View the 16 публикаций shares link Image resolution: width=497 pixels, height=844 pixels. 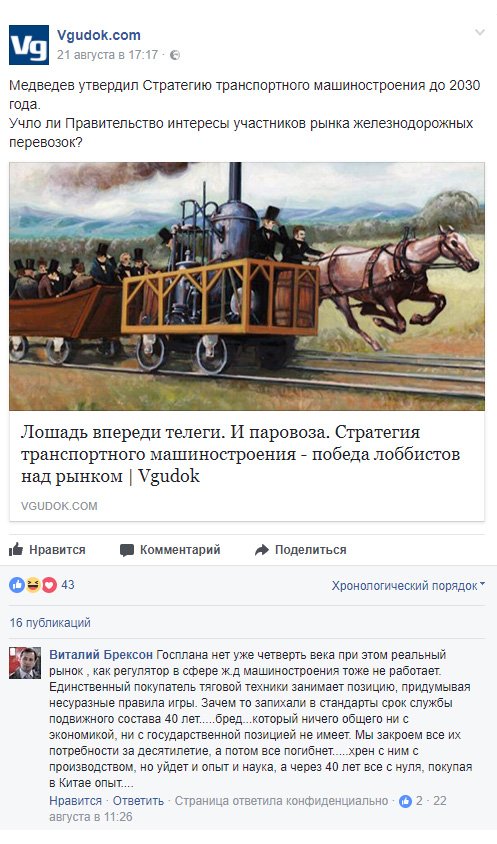click(x=50, y=623)
